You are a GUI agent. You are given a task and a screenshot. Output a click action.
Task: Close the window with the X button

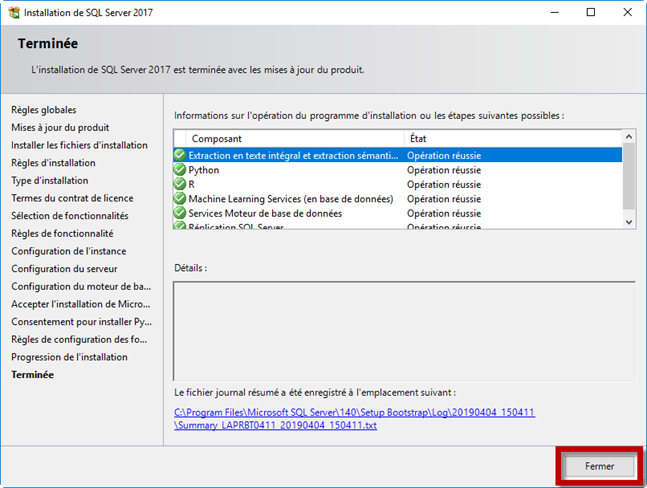(628, 12)
